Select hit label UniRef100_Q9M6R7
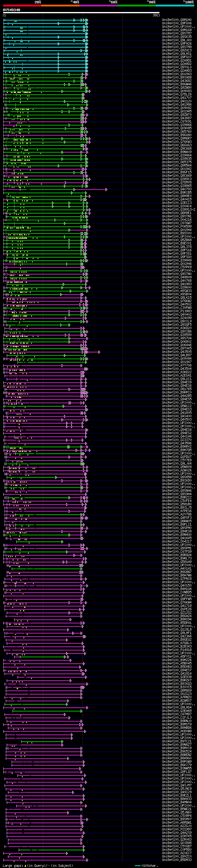This screenshot has height=868, width=197. tap(177, 138)
